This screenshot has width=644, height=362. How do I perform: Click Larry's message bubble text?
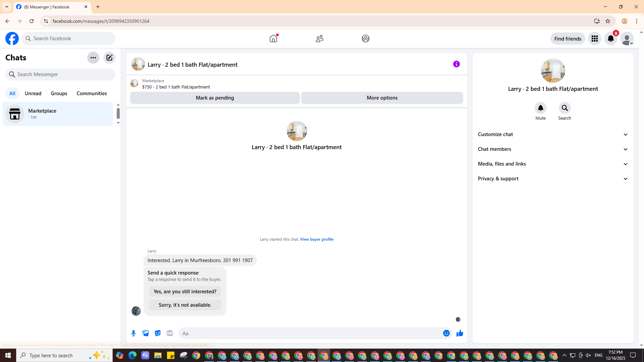(200, 260)
